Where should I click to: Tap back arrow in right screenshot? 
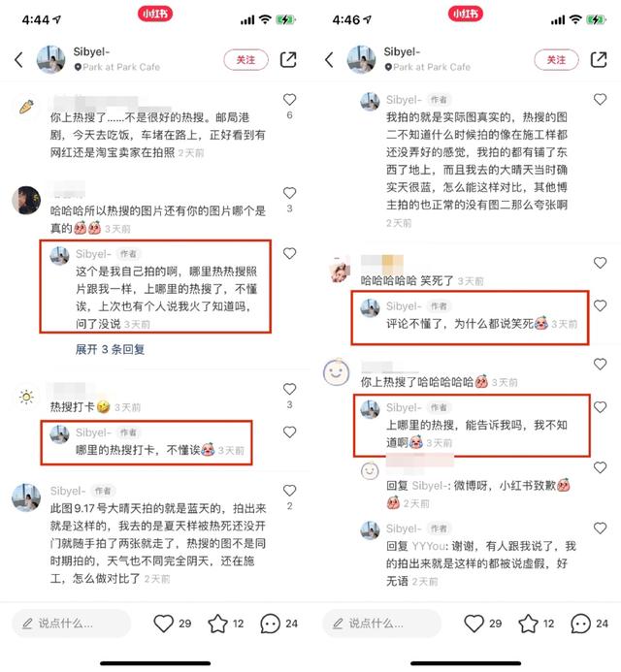click(x=329, y=60)
